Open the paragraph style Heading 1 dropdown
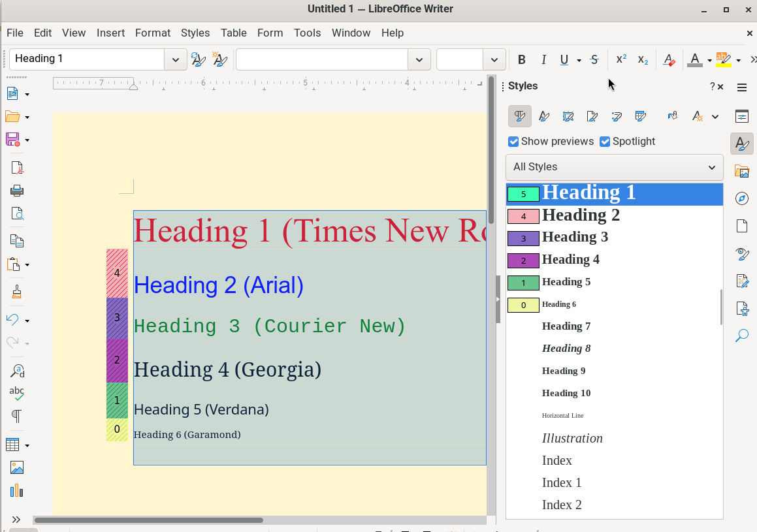 click(x=175, y=59)
